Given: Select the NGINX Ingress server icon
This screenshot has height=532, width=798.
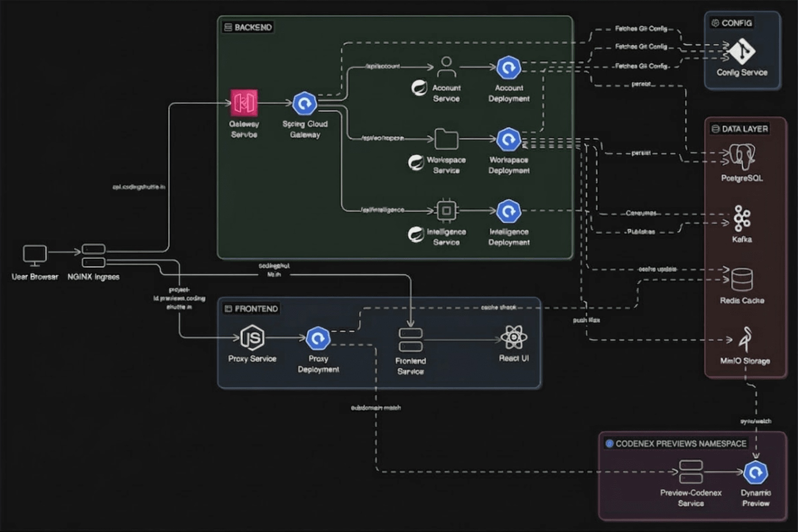Looking at the screenshot, I should click(x=94, y=256).
